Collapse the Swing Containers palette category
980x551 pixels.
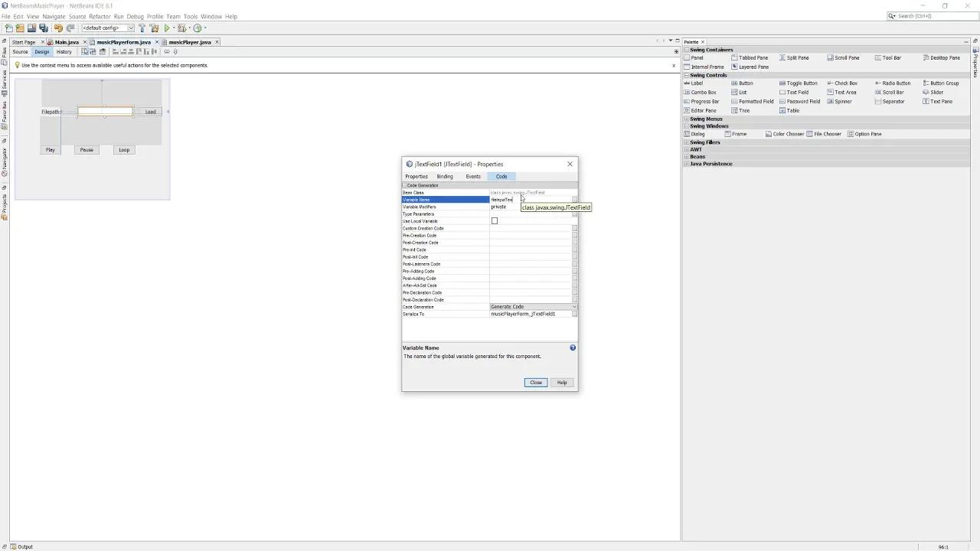coord(686,49)
